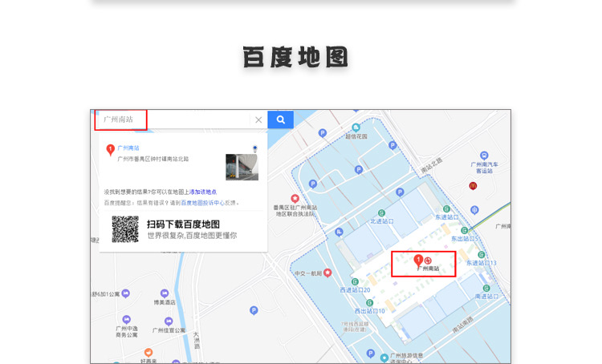This screenshot has width=602, height=364.
Task: Clear the search box with X
Action: [258, 120]
